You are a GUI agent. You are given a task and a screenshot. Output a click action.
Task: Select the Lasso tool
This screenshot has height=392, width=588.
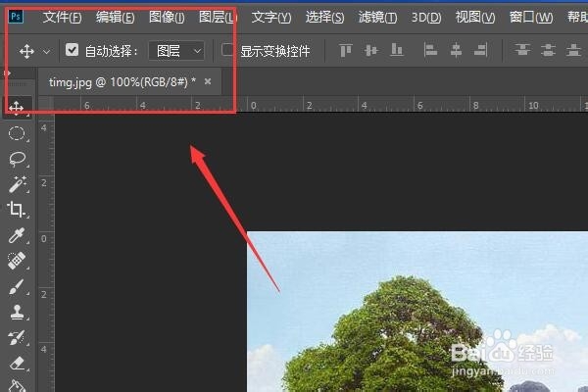pos(17,160)
